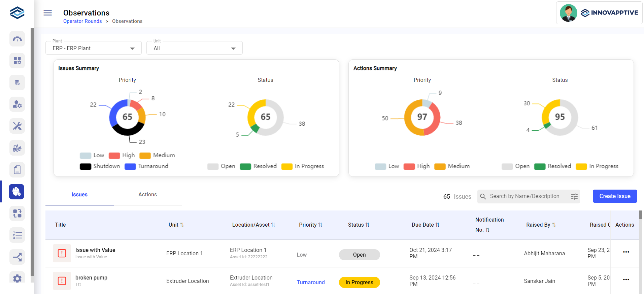The image size is (644, 294).
Task: Open the wrench and screwdriver maintenance icon
Action: click(x=17, y=126)
